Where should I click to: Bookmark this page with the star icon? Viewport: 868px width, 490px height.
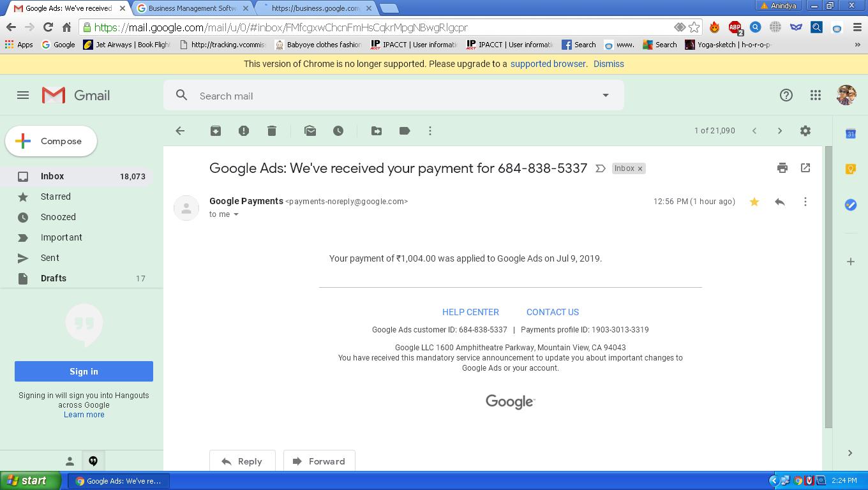(694, 27)
